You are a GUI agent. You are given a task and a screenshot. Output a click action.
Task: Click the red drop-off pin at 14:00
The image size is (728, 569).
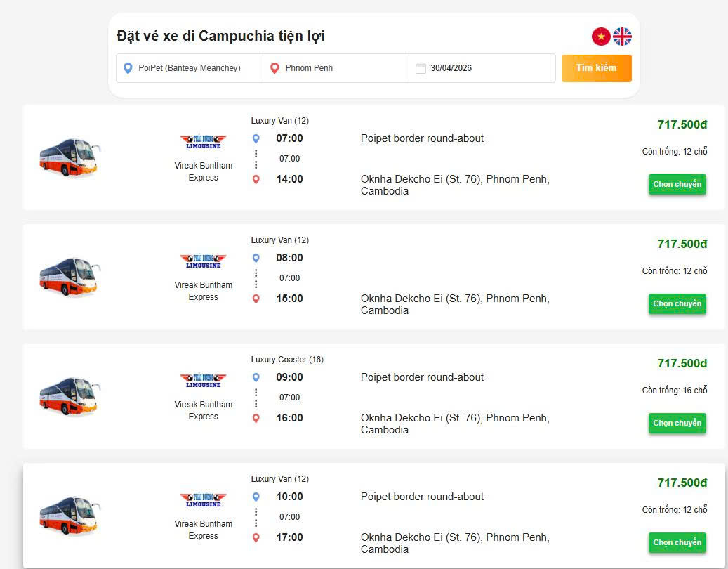pos(256,179)
